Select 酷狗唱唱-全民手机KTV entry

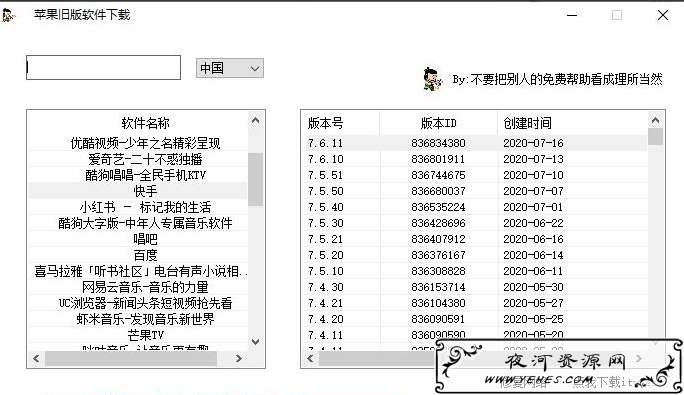tap(138, 175)
